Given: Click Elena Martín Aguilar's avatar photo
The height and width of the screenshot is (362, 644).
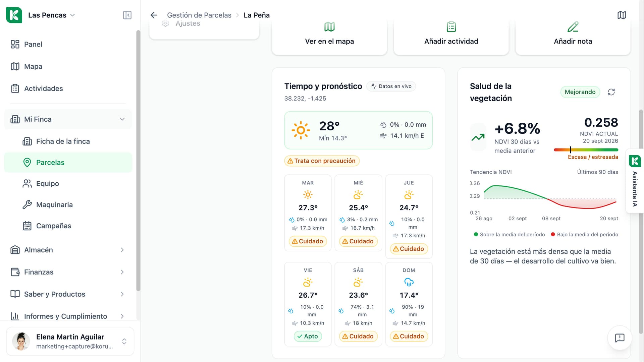Looking at the screenshot, I should 21,341.
